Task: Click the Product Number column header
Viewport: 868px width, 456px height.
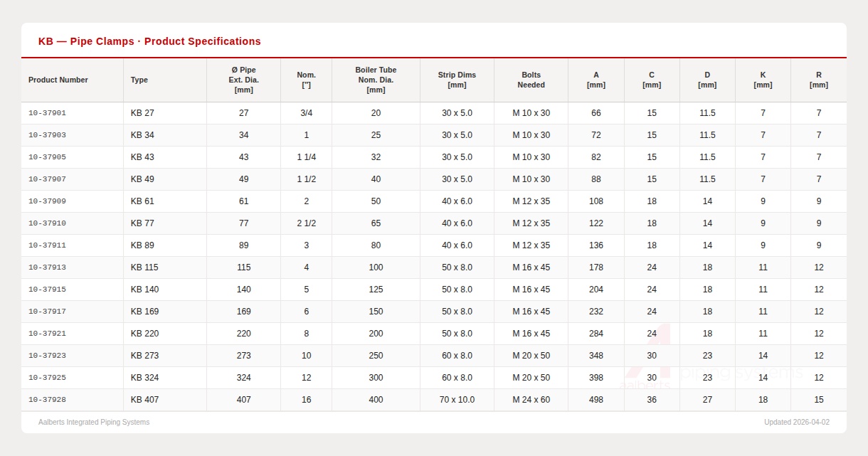Action: tap(58, 80)
